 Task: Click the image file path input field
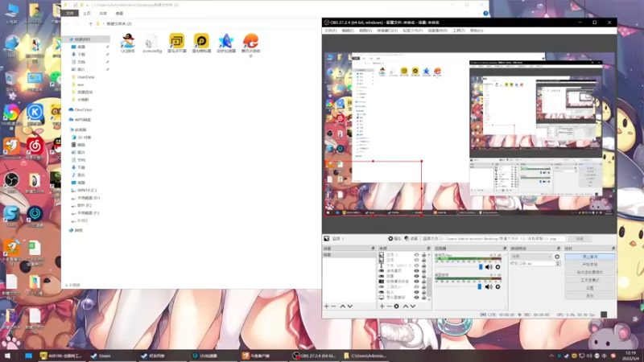click(x=502, y=238)
